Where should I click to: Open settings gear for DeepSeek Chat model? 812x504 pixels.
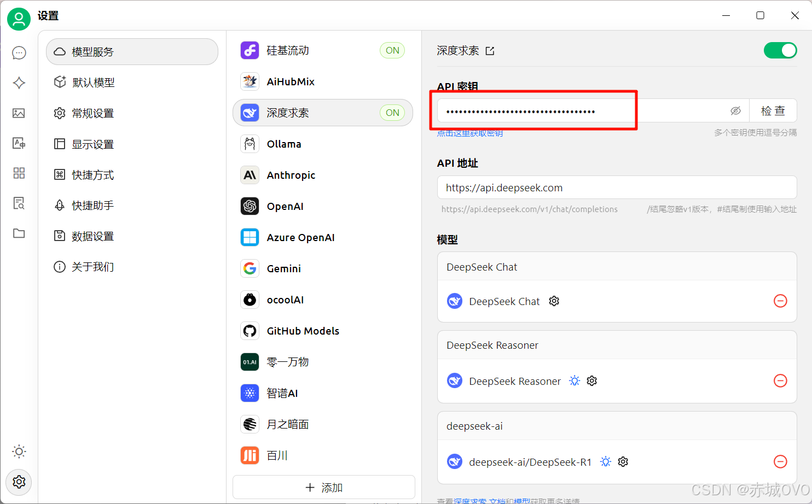coord(554,301)
